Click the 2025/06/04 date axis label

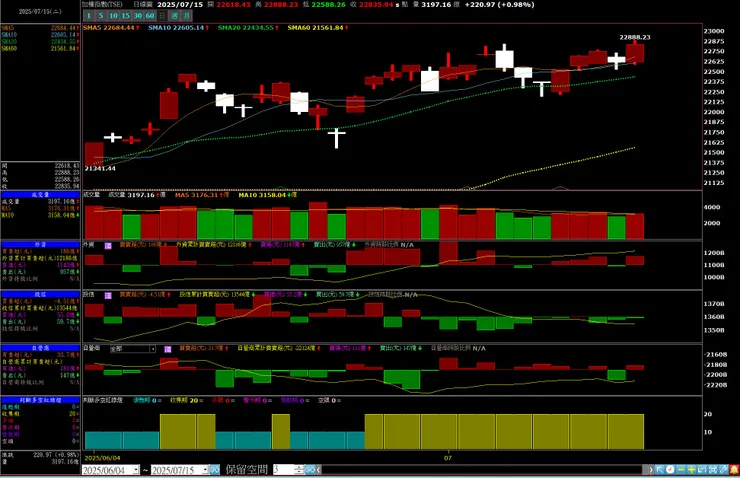[x=102, y=458]
